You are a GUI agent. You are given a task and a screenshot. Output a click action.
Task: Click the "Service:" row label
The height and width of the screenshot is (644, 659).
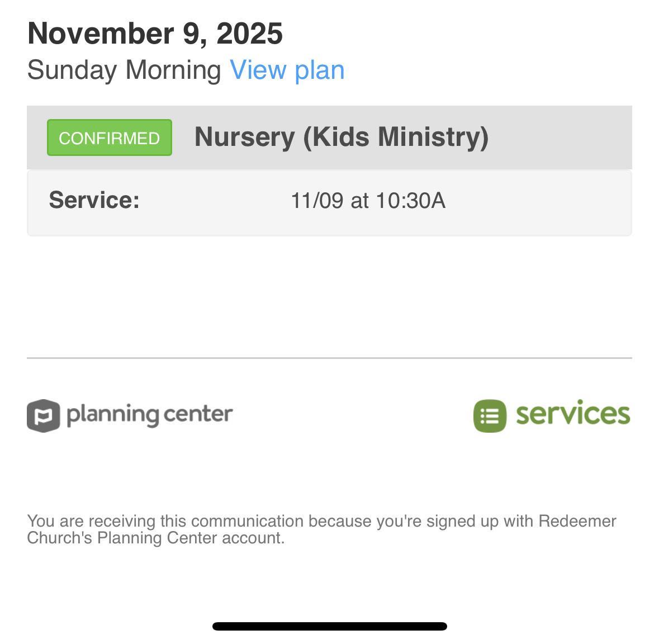coord(94,200)
